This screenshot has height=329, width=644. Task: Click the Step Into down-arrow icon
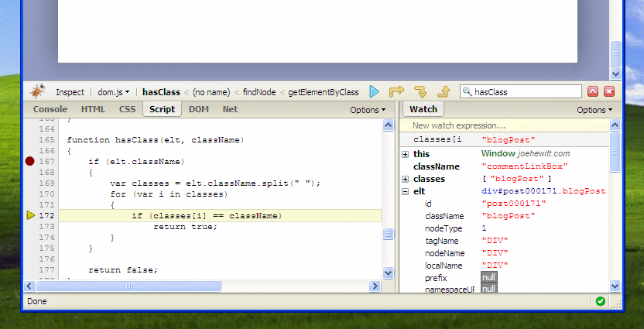pos(420,91)
